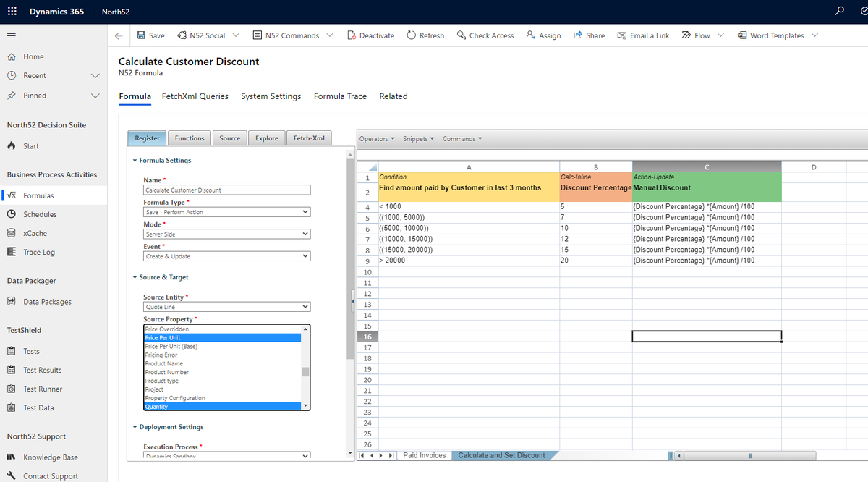Click the Refresh icon
Screen dimensions: 868x482
click(x=412, y=35)
